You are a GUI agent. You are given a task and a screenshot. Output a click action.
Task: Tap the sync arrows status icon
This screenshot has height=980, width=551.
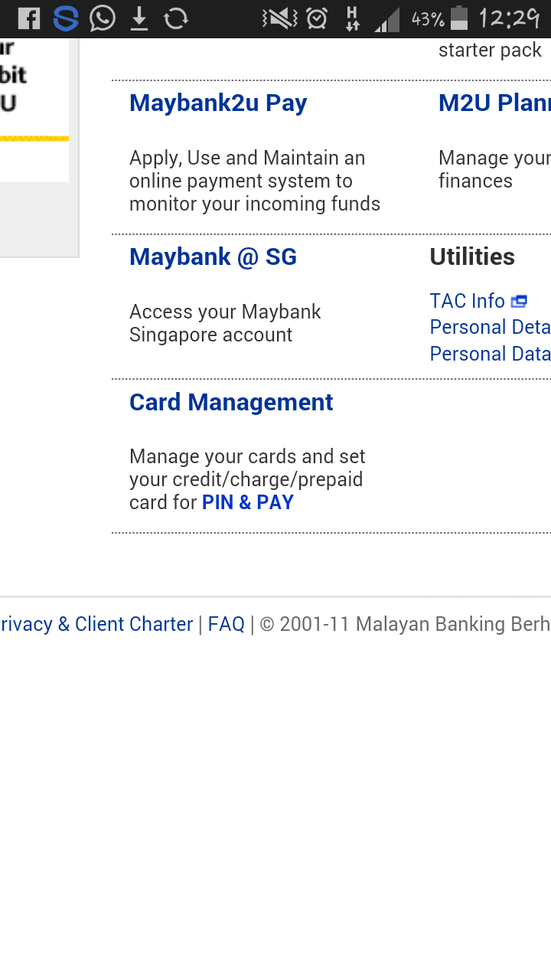click(x=176, y=18)
